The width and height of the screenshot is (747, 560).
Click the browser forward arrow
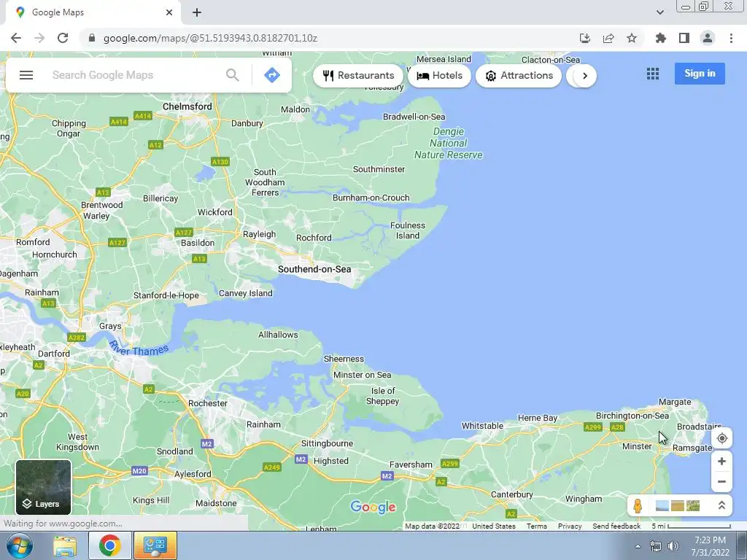pos(39,38)
